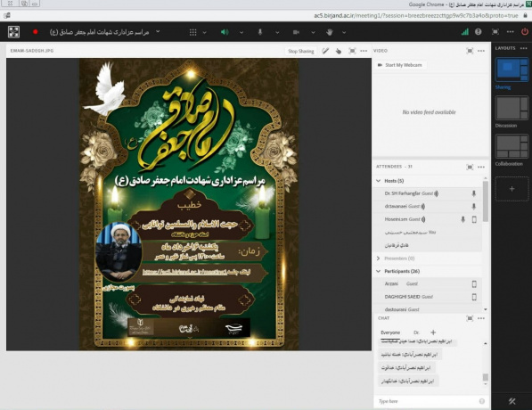Select the Collaboration layout thumbnail
The height and width of the screenshot is (410, 532).
[x=512, y=146]
